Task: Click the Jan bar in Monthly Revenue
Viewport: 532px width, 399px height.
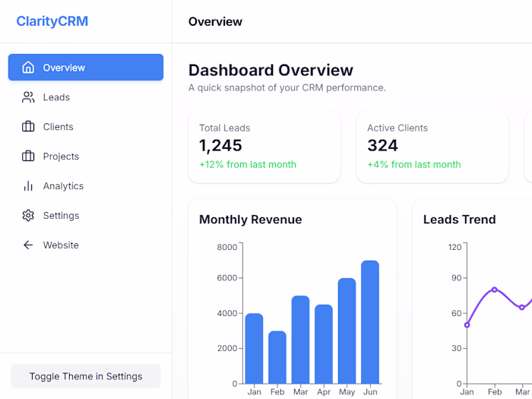Action: coord(254,348)
